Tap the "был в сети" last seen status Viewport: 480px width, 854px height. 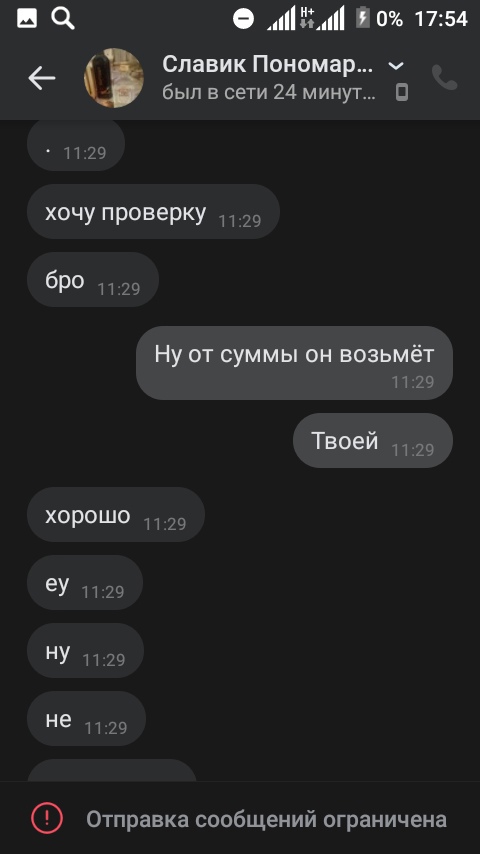269,93
